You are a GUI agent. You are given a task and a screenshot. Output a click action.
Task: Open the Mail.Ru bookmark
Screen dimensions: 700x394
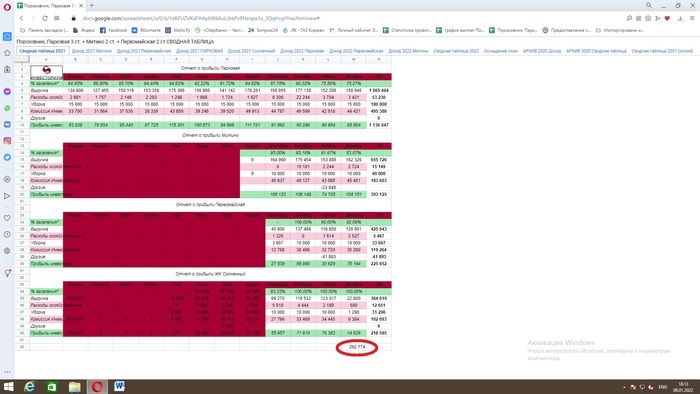tap(178, 30)
